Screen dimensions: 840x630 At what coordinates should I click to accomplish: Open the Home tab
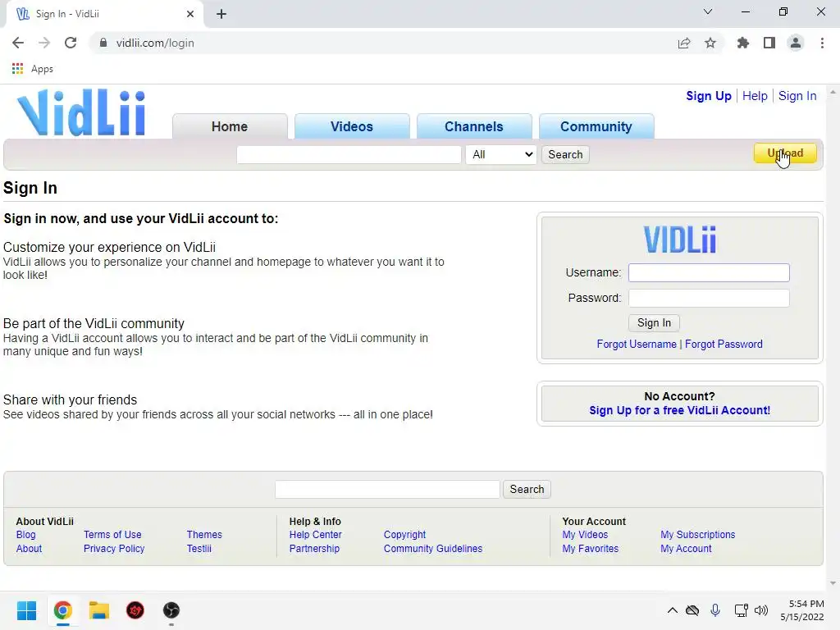pyautogui.click(x=230, y=126)
